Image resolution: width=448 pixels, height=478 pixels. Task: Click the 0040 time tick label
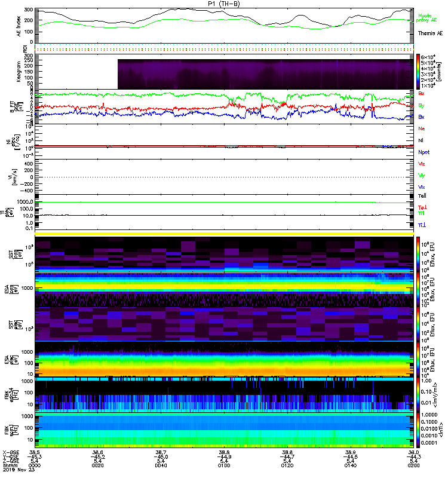161,465
